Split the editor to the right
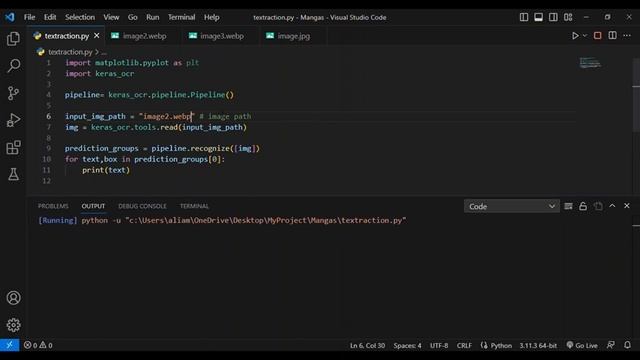The height and width of the screenshot is (360, 640). point(612,36)
